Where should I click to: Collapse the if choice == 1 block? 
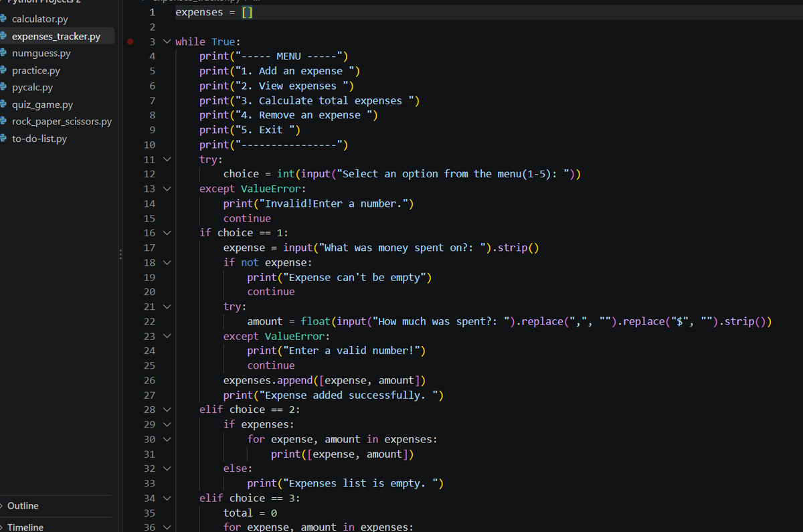click(x=166, y=233)
